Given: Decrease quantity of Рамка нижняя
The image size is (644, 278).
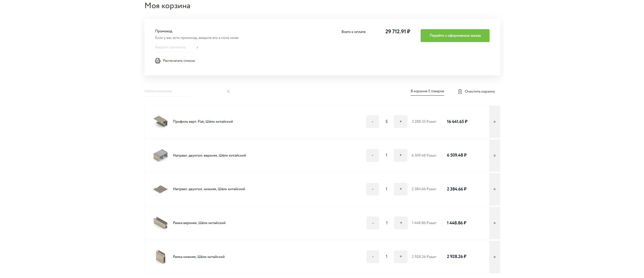Looking at the screenshot, I should click(x=373, y=257).
